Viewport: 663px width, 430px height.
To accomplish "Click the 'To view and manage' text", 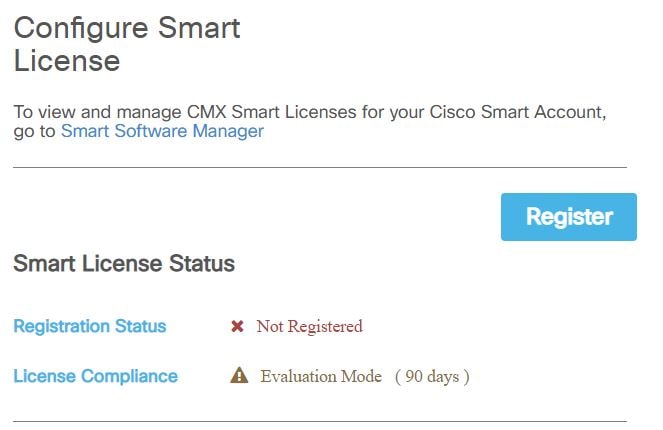I will (98, 112).
